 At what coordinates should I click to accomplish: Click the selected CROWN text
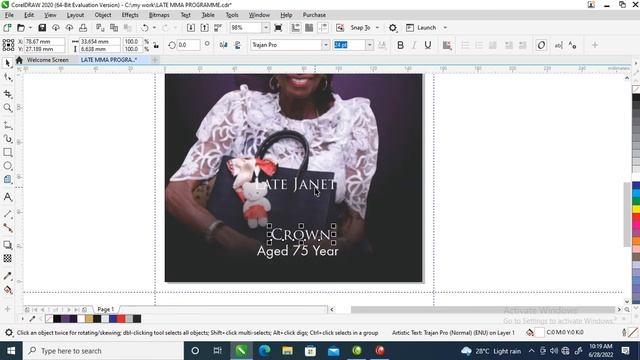(301, 235)
